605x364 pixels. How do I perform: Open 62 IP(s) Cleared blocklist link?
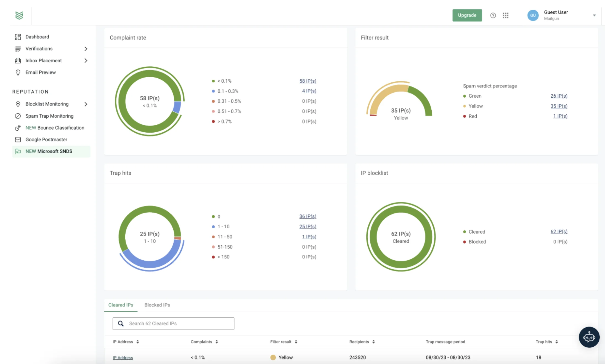point(559,232)
